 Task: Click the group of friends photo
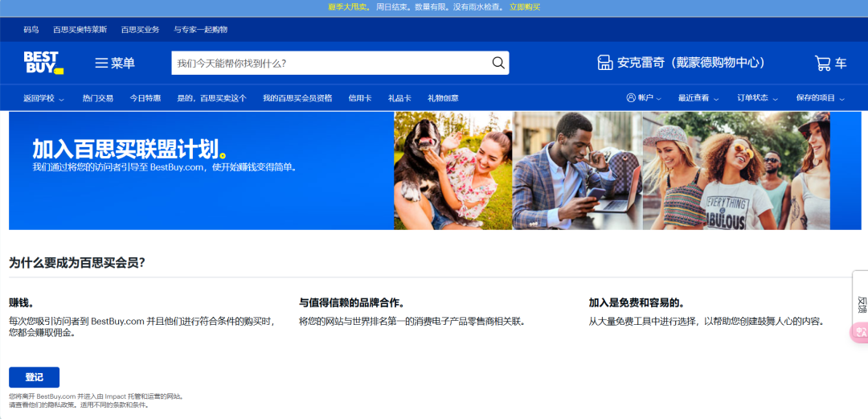(736, 170)
